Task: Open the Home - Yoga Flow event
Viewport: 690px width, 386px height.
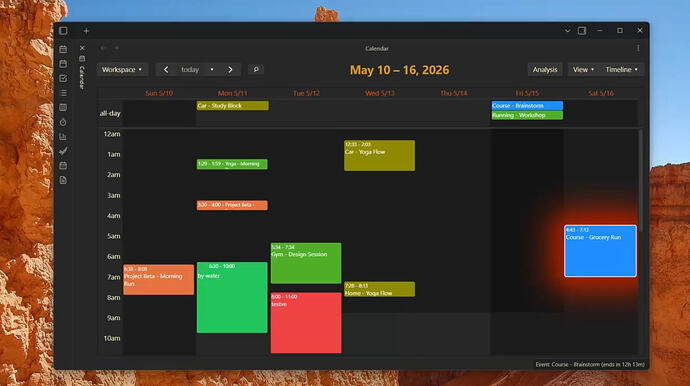Action: pos(379,289)
